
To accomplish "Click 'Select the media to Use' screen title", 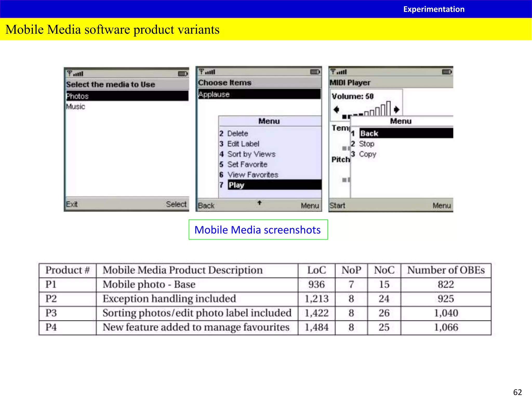I will [x=111, y=84].
